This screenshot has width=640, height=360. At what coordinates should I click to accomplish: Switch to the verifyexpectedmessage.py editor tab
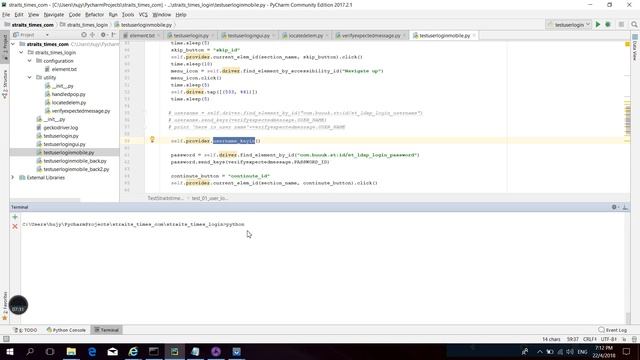point(371,36)
